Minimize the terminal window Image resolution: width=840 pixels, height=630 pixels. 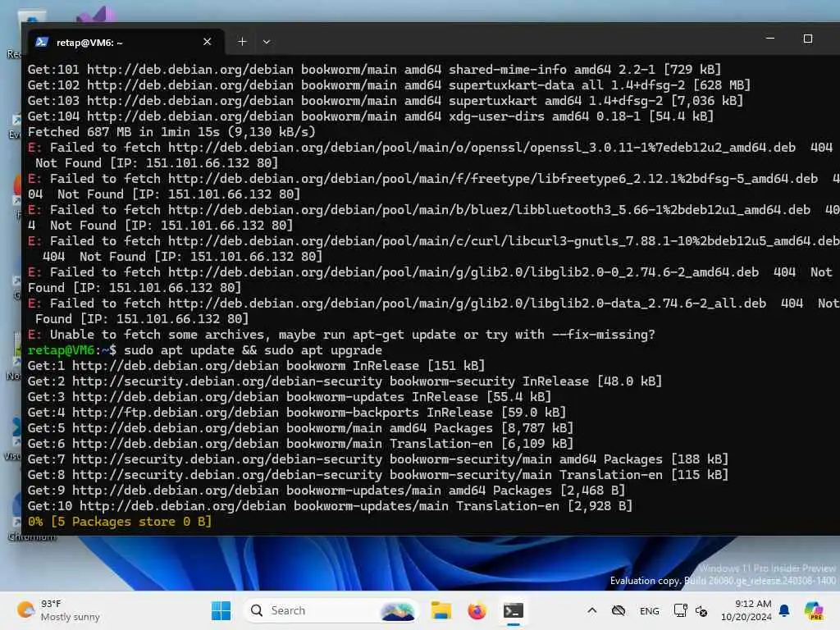769,39
